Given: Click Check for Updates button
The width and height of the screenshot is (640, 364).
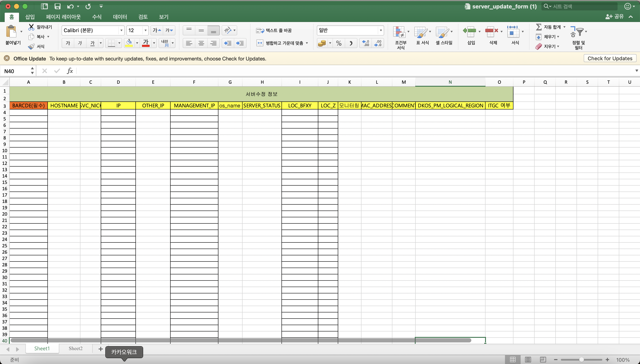Looking at the screenshot, I should pyautogui.click(x=610, y=58).
